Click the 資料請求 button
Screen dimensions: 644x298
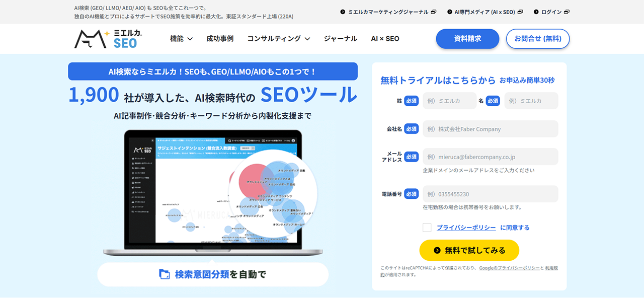click(x=467, y=39)
